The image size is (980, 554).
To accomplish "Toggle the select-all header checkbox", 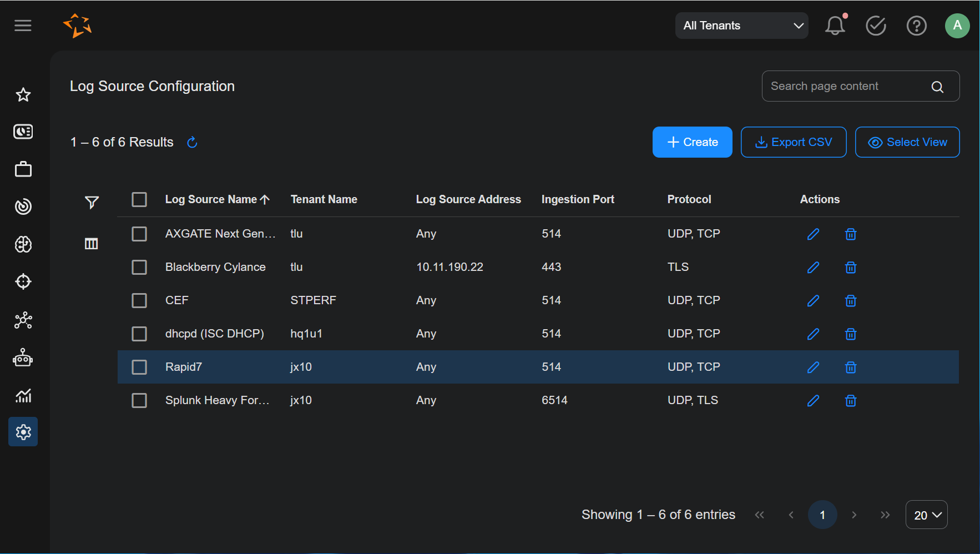I will point(139,200).
